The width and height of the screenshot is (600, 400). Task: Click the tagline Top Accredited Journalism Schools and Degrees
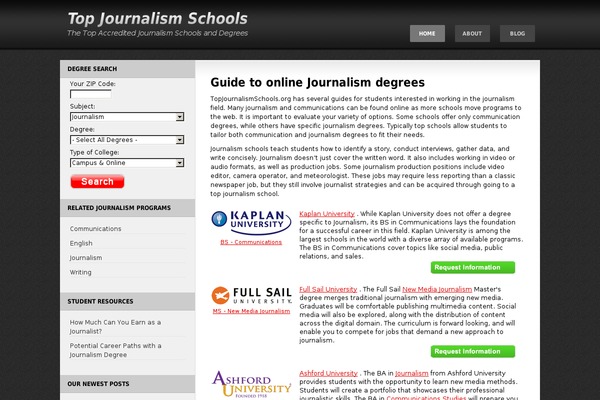pos(157,33)
